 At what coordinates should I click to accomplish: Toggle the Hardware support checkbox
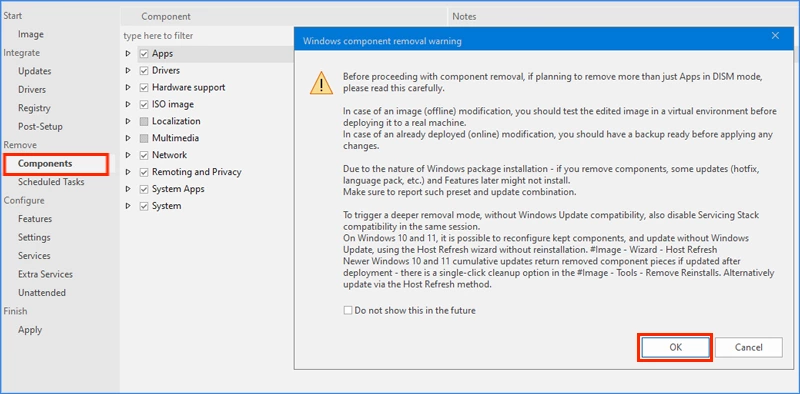coord(144,87)
